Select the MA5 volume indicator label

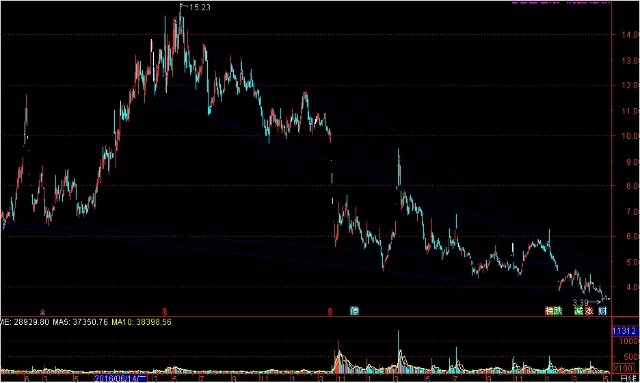(x=80, y=322)
